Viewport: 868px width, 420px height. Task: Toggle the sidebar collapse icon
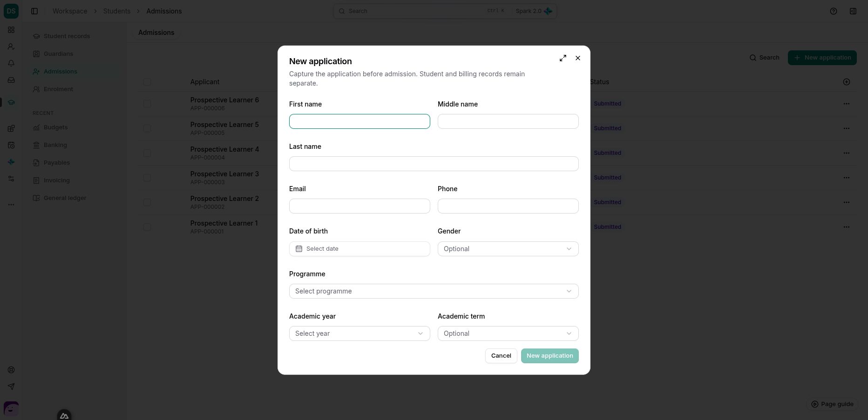tap(34, 11)
